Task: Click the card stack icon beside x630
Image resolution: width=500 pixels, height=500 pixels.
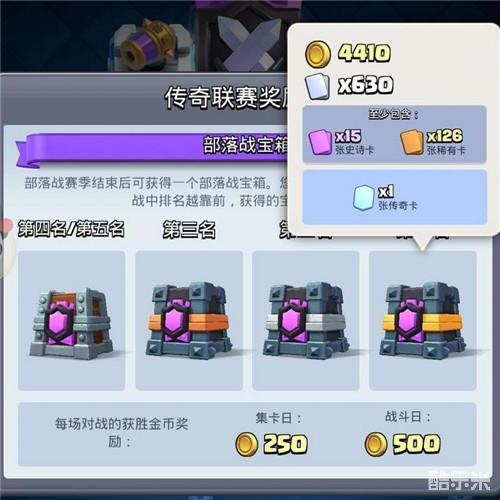Action: point(318,86)
